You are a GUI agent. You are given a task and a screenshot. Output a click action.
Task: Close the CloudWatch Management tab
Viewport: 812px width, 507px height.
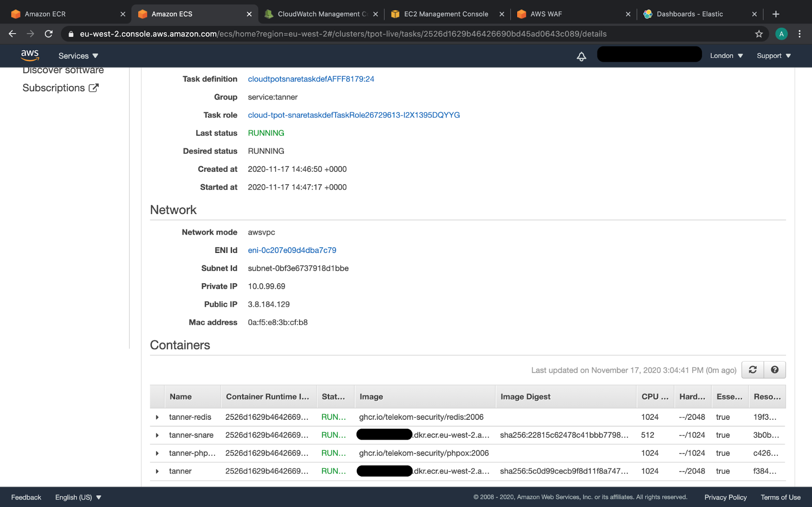[375, 14]
